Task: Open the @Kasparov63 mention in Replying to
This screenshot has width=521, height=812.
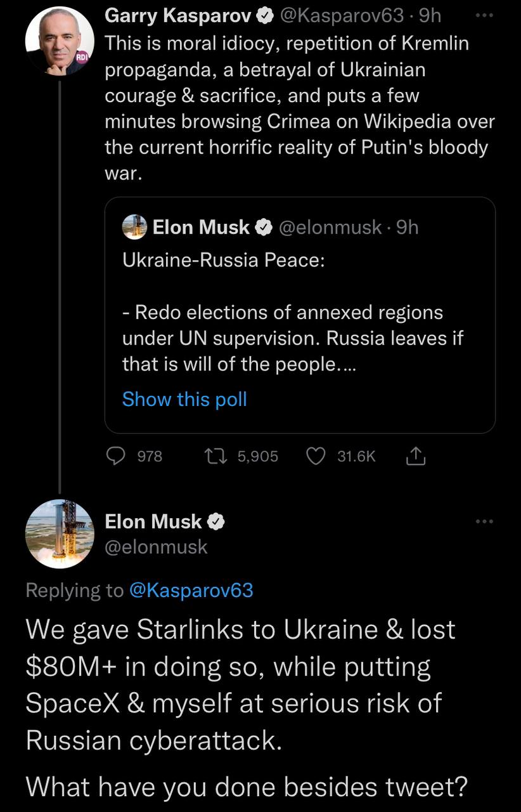Action: (x=191, y=591)
